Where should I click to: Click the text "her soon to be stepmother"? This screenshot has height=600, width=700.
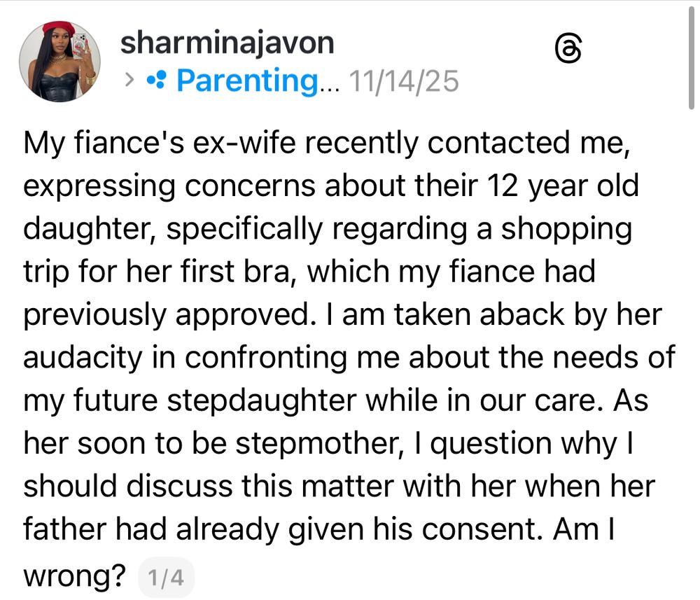pyautogui.click(x=213, y=443)
